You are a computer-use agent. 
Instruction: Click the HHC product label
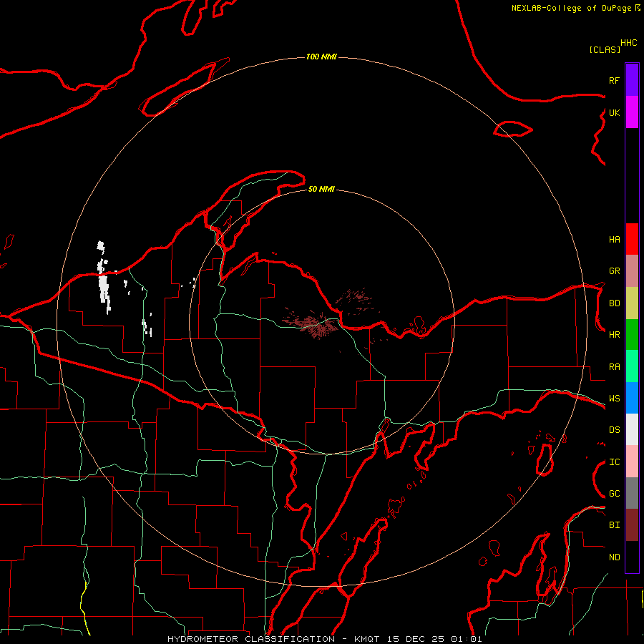[x=628, y=43]
